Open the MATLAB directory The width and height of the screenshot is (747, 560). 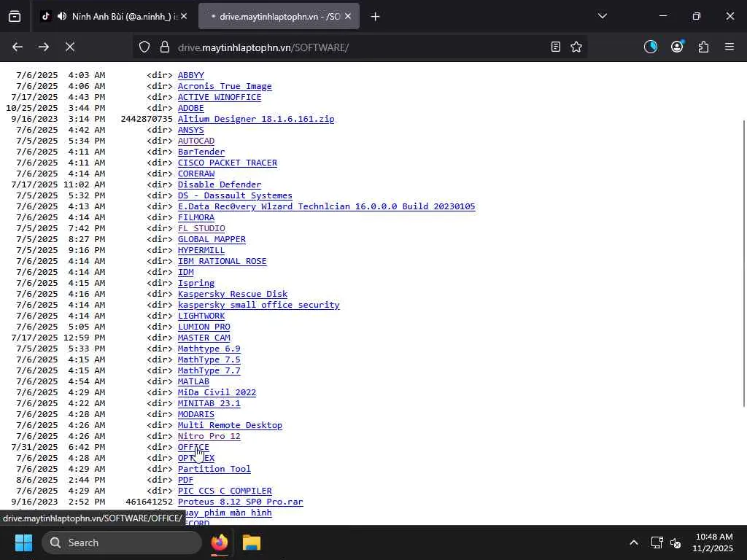coord(193,382)
